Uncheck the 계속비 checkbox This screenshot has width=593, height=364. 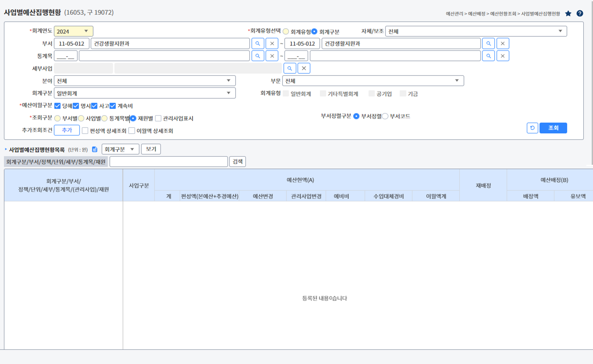(x=113, y=106)
